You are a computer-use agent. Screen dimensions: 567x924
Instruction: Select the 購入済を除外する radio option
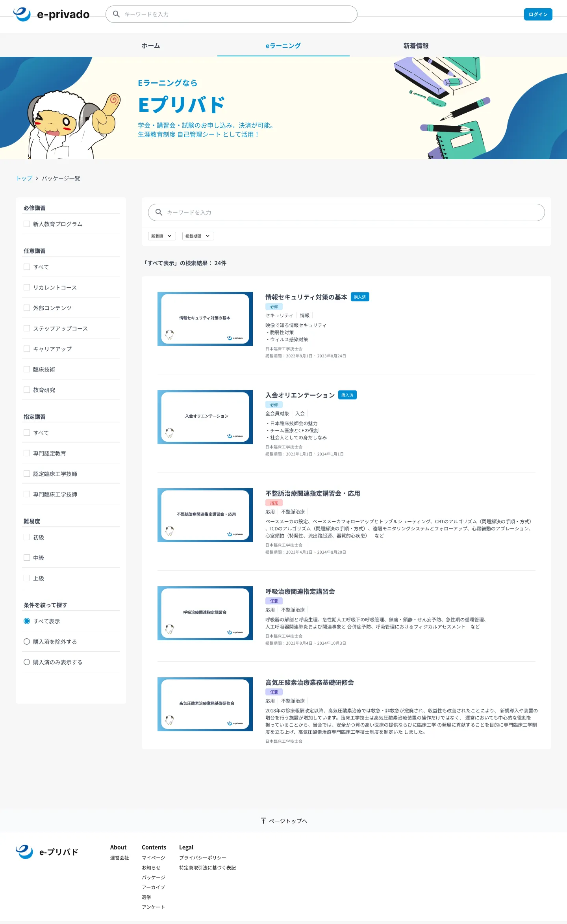[27, 641]
